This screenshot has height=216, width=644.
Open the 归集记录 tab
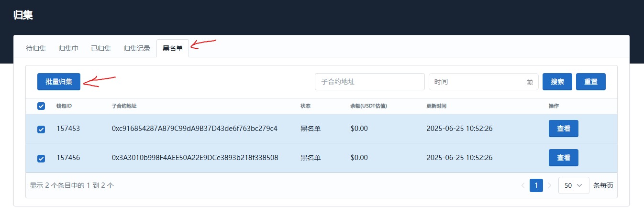click(x=137, y=48)
